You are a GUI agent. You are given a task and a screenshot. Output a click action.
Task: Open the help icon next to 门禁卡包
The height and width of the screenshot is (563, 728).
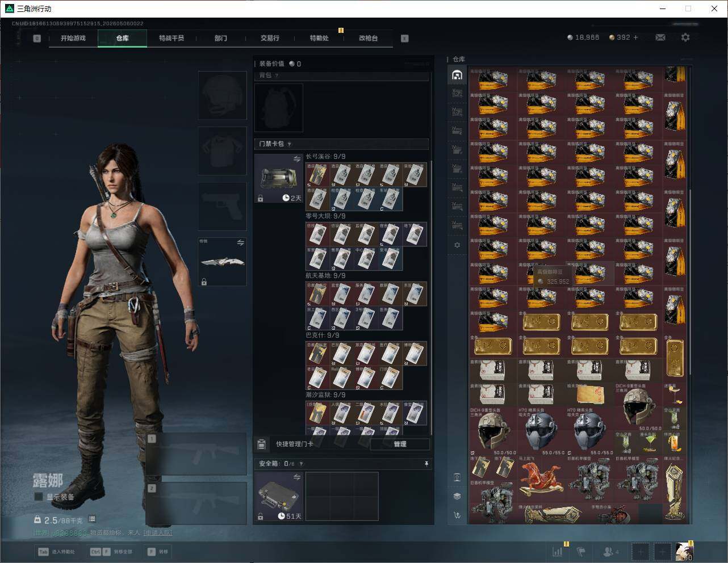point(290,144)
